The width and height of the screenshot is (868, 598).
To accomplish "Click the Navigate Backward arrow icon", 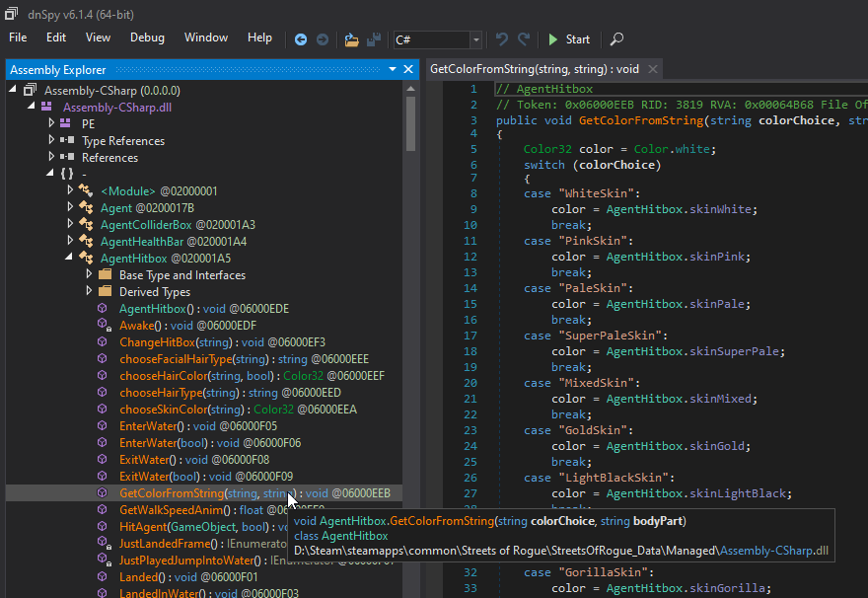I will point(301,39).
